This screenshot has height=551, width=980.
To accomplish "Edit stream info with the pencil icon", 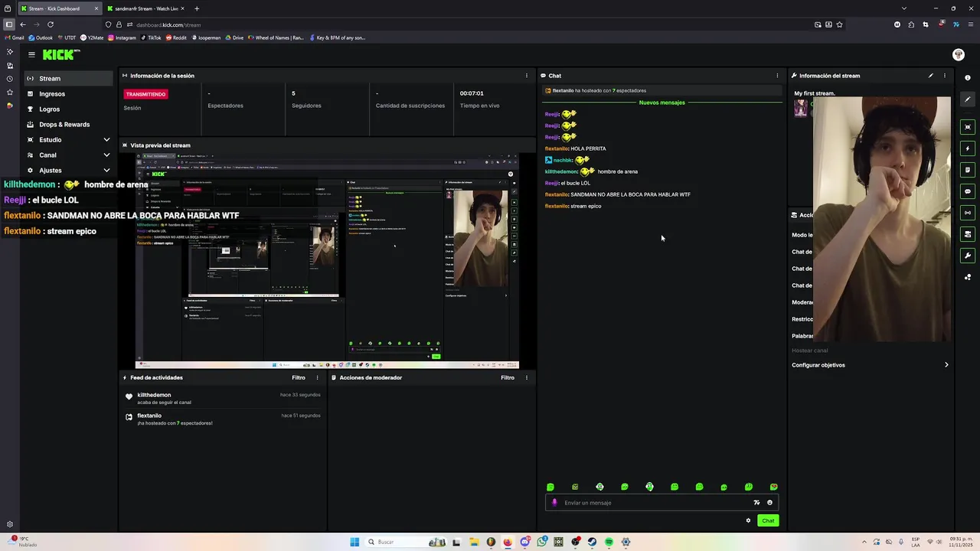I will click(x=931, y=76).
